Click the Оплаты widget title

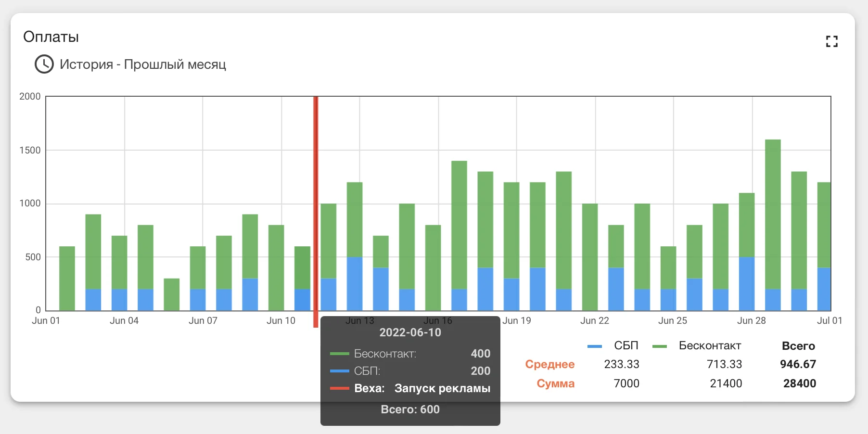(51, 37)
